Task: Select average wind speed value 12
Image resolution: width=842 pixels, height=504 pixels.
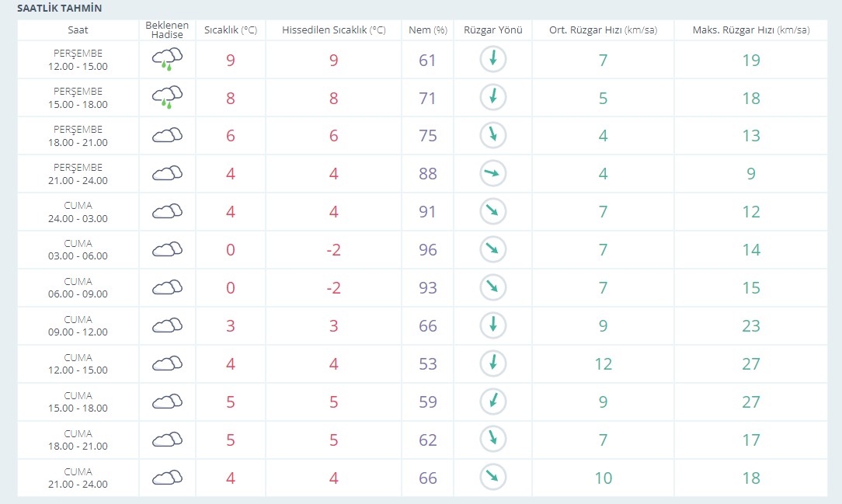Action: [x=603, y=364]
